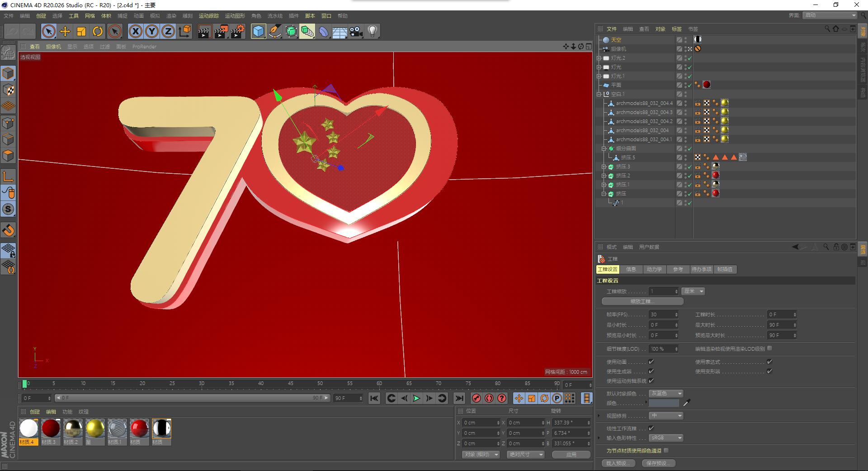The height and width of the screenshot is (471, 868).
Task: Toggle the enable checkmark for 平面 object
Action: pos(689,85)
